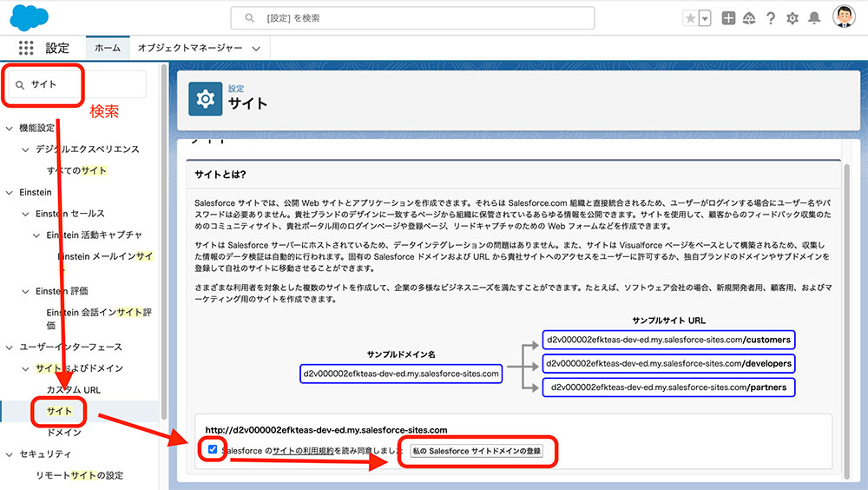This screenshot has width=868, height=490.
Task: Click the サイトとは? section heading
Action: coord(220,174)
